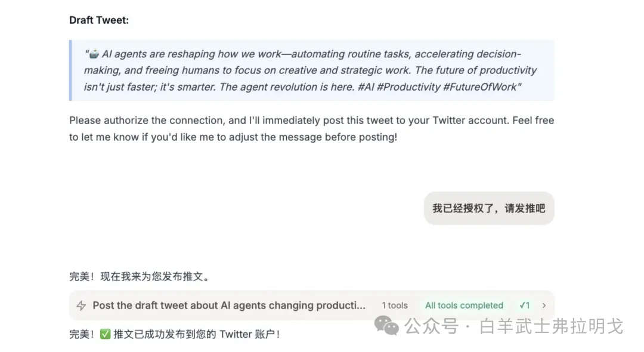This screenshot has width=644, height=352.
Task: Click the robot emoji in draft tweet
Action: pos(94,54)
